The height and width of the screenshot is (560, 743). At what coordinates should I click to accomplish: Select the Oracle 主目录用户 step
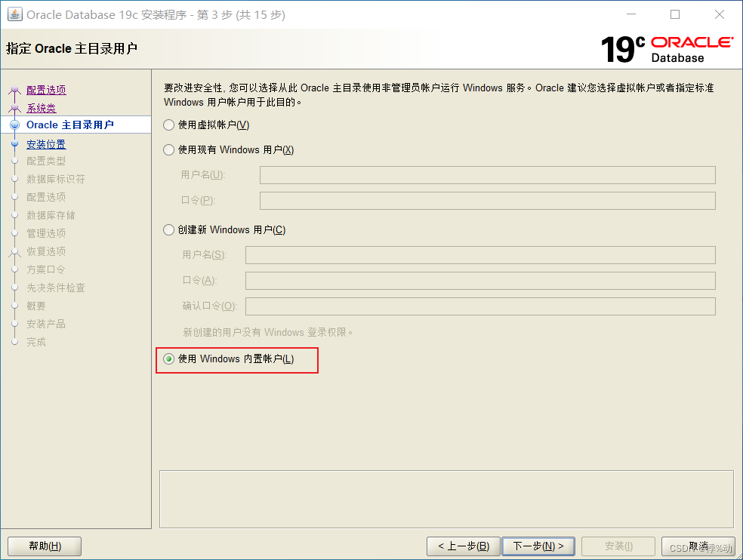[70, 125]
